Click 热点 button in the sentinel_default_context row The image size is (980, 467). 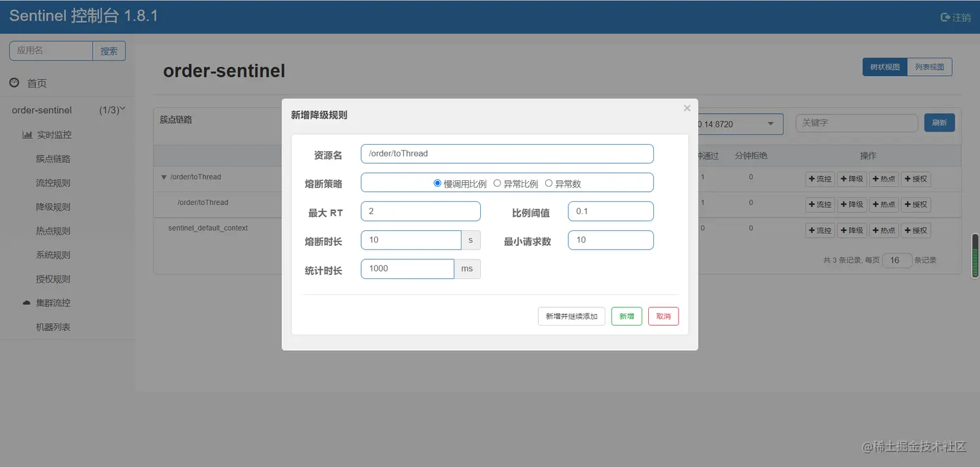click(x=883, y=230)
